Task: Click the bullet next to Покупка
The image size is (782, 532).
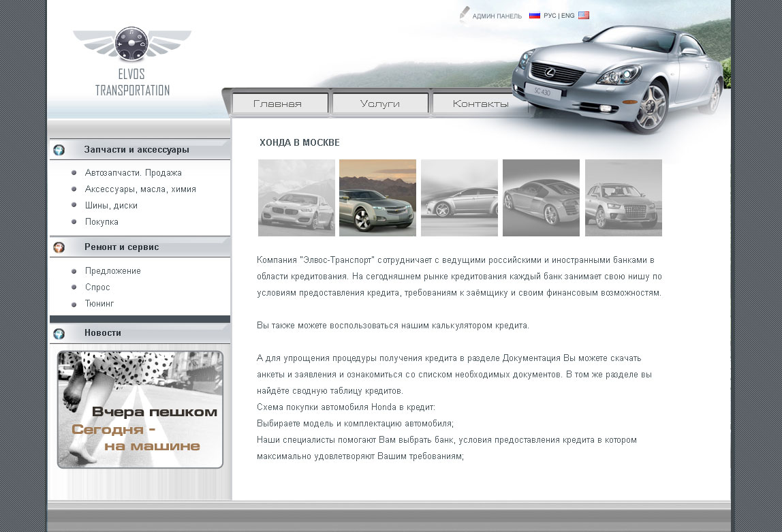Action: [x=74, y=222]
